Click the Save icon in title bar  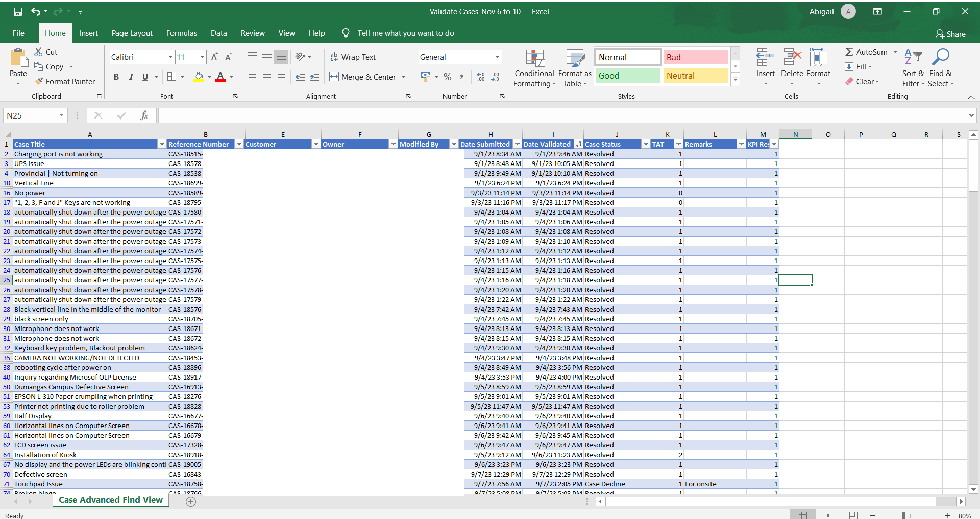click(x=18, y=12)
